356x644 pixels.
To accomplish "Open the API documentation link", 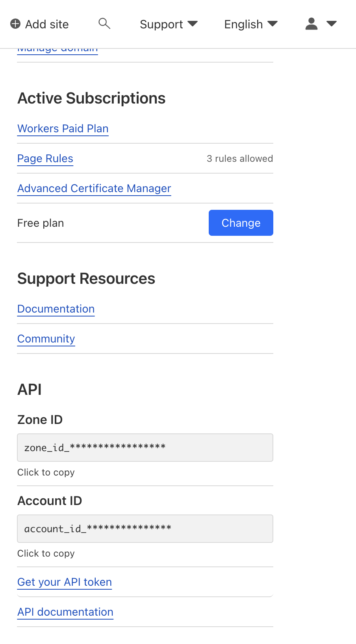I will pyautogui.click(x=65, y=612).
